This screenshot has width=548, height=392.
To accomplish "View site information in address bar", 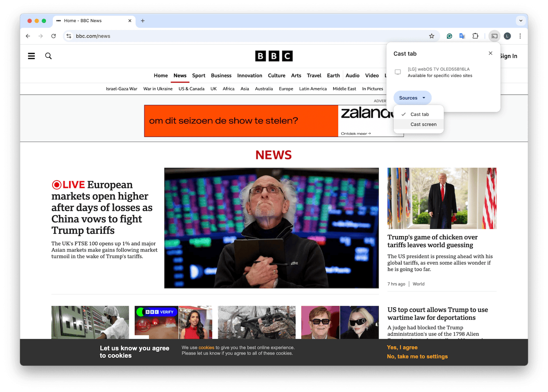I will coord(69,36).
